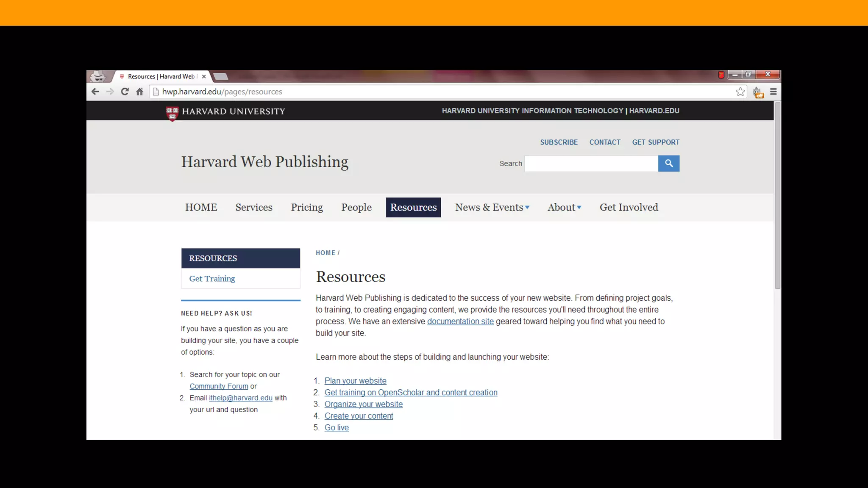Select the Resources navigation tab
Screen dimensions: 868x488
(413, 207)
